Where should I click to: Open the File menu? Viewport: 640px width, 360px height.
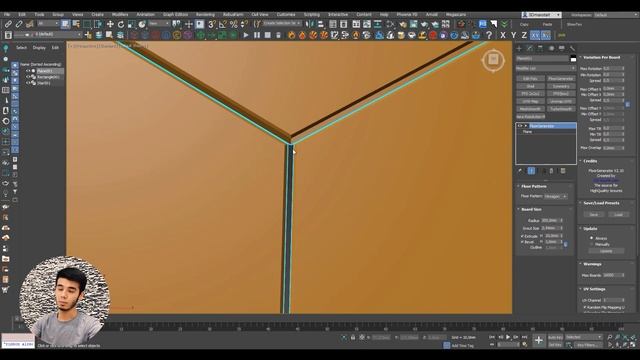(7, 14)
